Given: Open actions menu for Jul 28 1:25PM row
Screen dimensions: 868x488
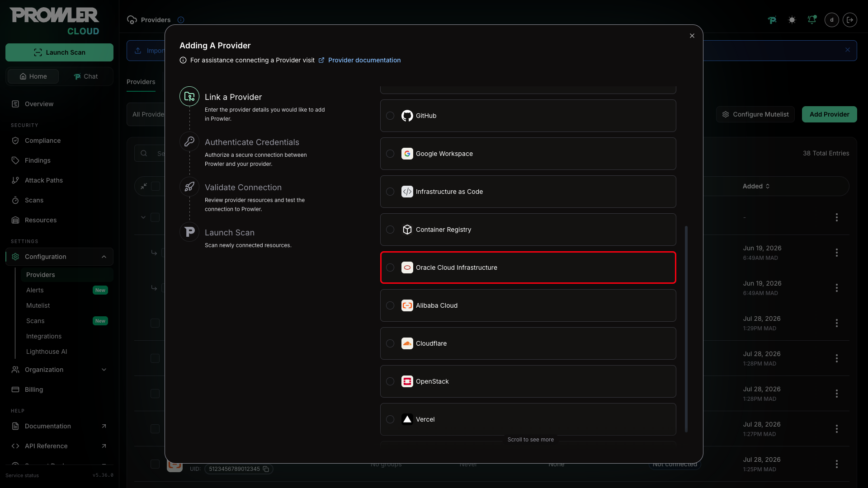Looking at the screenshot, I should click(x=837, y=464).
